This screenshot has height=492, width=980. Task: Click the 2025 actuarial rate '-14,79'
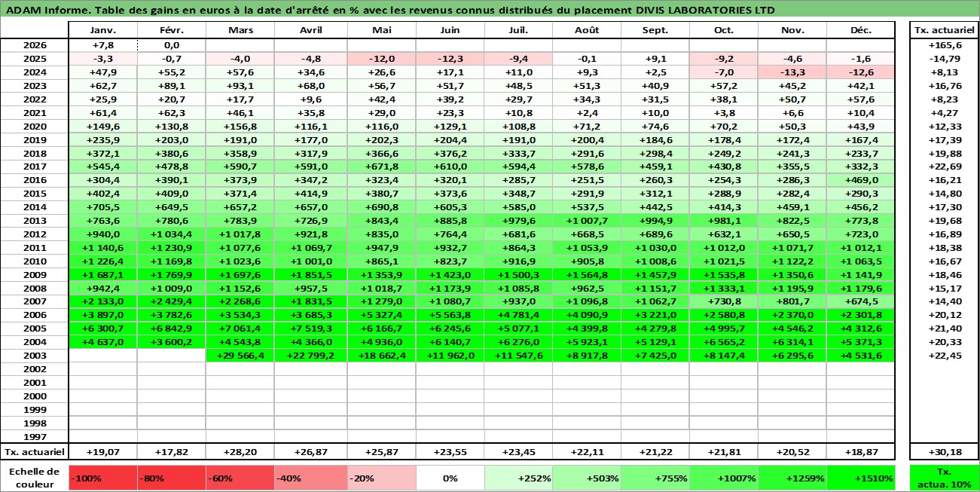(944, 59)
